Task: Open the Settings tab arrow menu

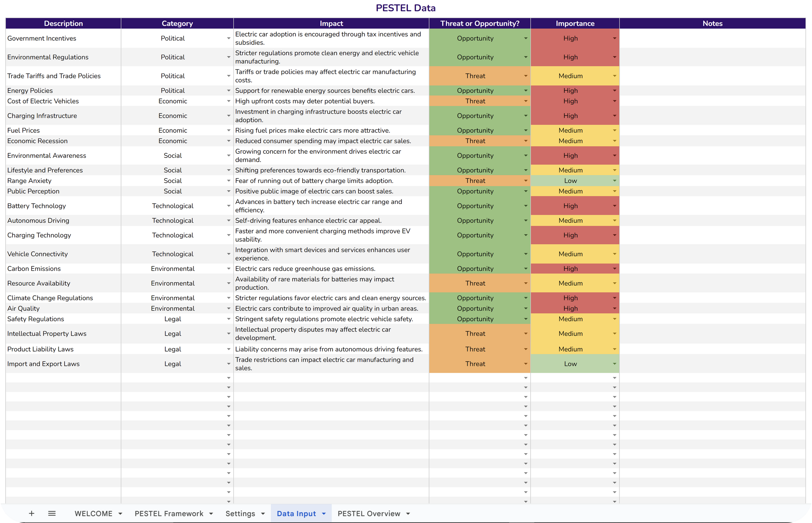Action: [x=263, y=514]
